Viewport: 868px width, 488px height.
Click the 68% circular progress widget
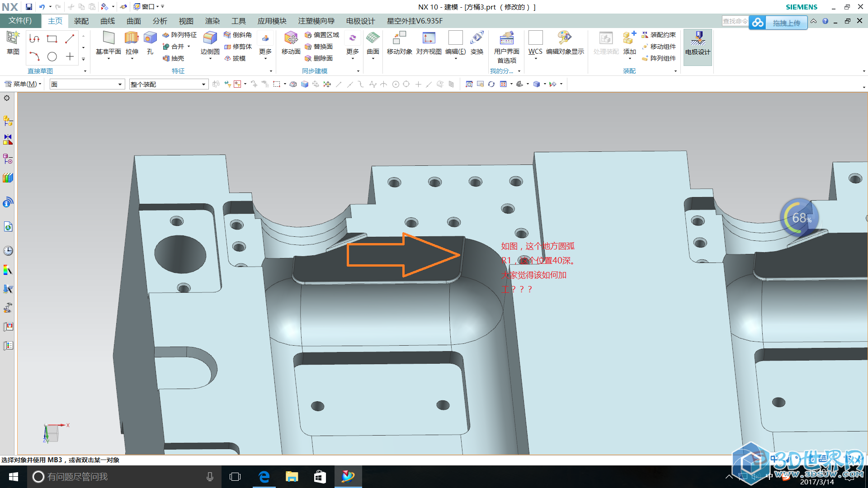pyautogui.click(x=799, y=218)
